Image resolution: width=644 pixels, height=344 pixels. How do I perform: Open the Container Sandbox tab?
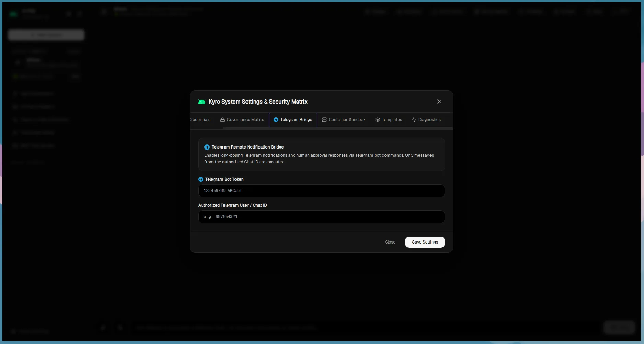344,120
